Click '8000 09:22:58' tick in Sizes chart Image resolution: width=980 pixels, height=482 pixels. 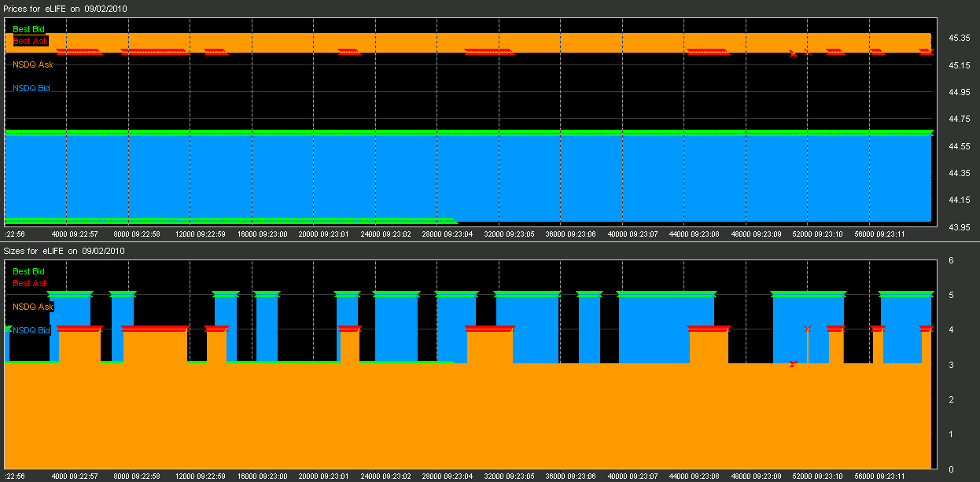(138, 476)
